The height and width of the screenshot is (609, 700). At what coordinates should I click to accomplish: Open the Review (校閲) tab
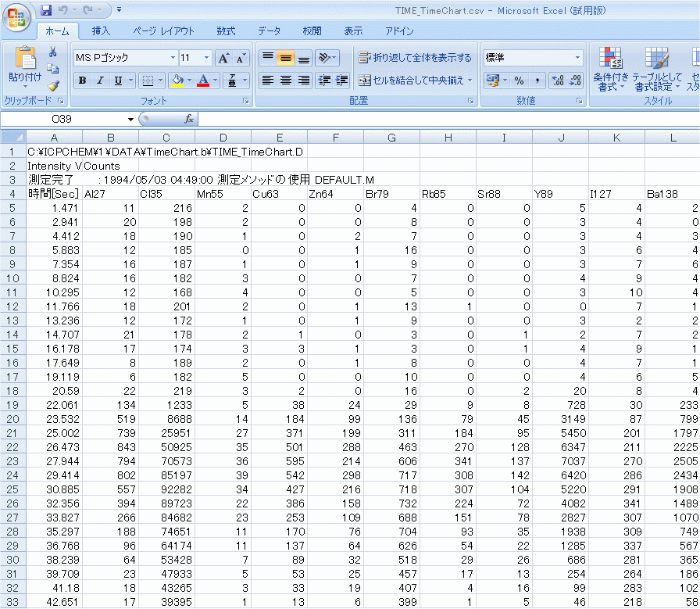tap(312, 30)
